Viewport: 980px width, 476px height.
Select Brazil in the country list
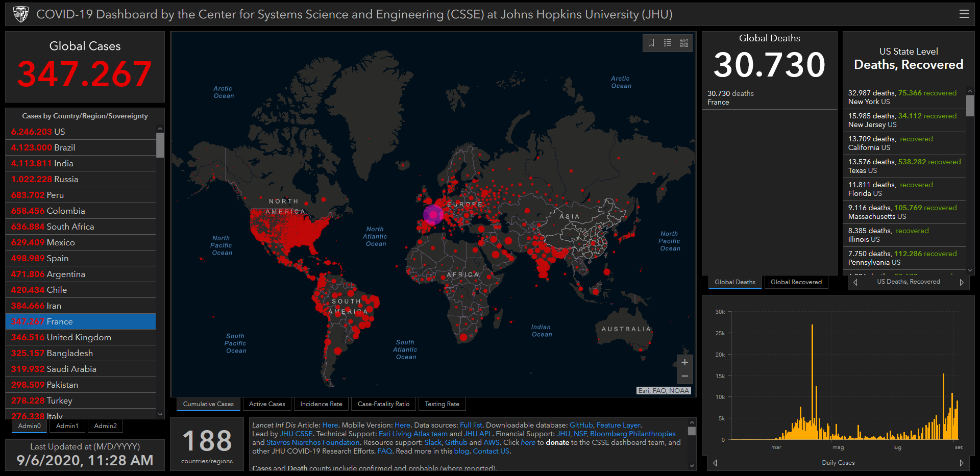[81, 147]
